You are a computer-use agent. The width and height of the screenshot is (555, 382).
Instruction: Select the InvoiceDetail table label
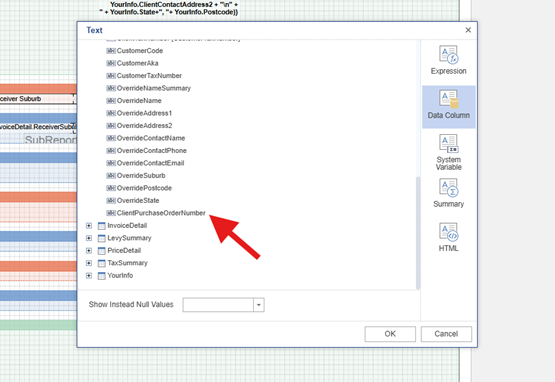[127, 226]
